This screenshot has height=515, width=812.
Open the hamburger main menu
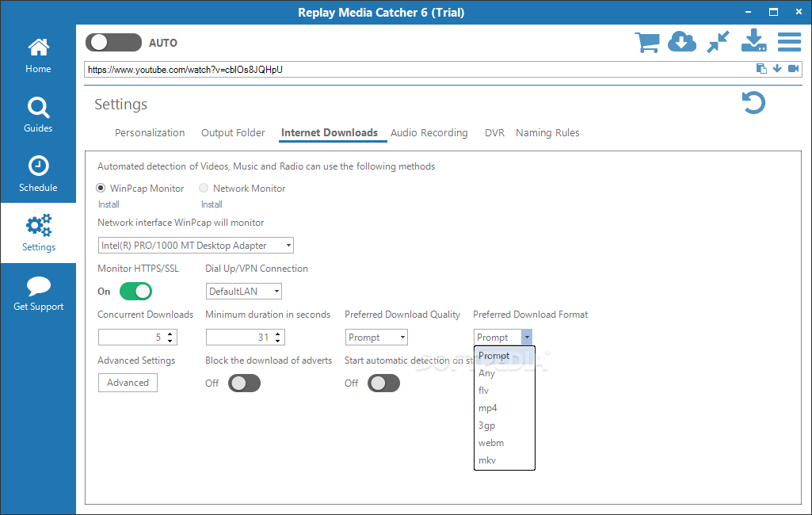point(789,42)
